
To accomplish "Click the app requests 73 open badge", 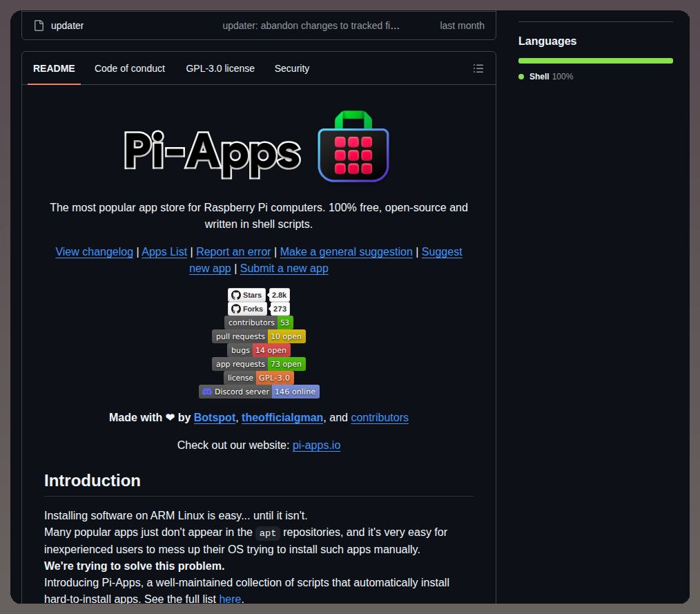I will point(259,364).
